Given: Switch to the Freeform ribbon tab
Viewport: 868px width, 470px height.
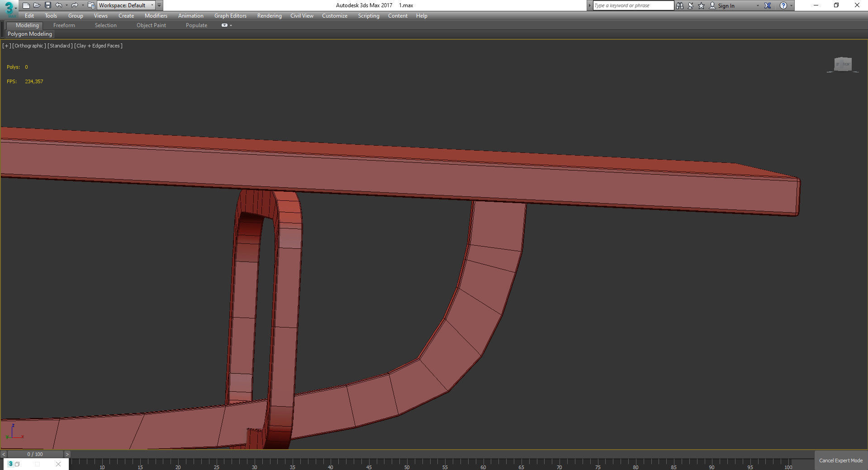Looking at the screenshot, I should coord(64,25).
